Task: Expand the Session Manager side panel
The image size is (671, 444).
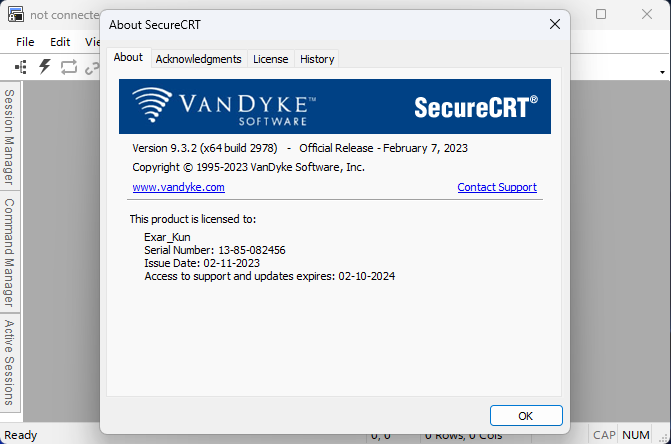Action: click(x=9, y=136)
